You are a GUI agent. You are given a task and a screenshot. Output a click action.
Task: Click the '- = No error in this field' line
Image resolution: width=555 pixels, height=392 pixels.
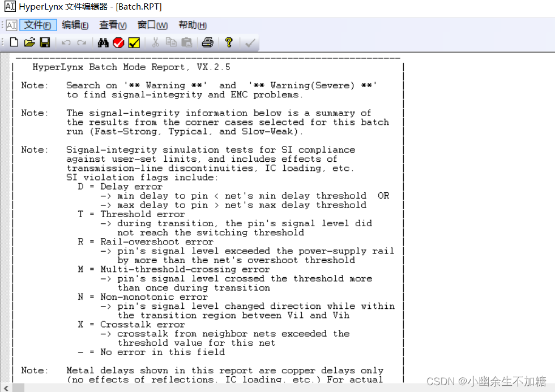click(151, 352)
